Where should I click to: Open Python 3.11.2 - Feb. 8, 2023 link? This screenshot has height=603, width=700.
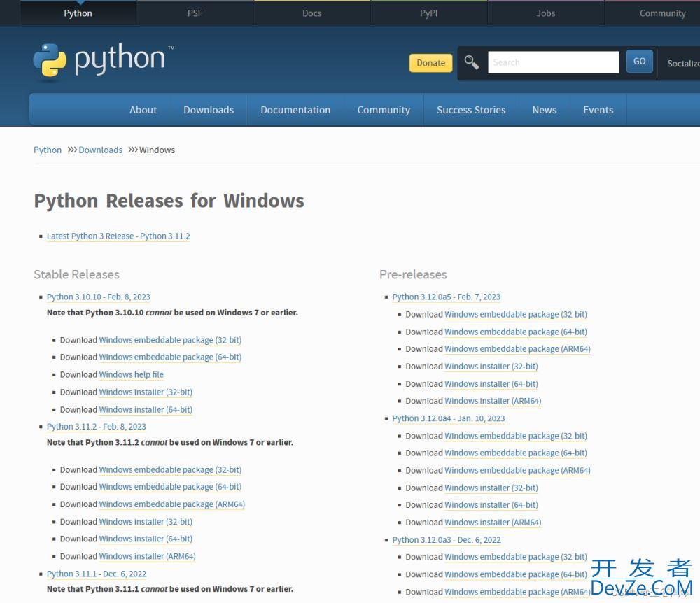(x=97, y=427)
